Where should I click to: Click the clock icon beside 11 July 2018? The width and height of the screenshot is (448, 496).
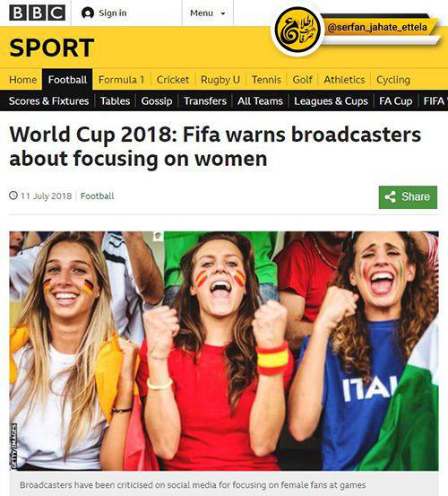pyautogui.click(x=13, y=196)
